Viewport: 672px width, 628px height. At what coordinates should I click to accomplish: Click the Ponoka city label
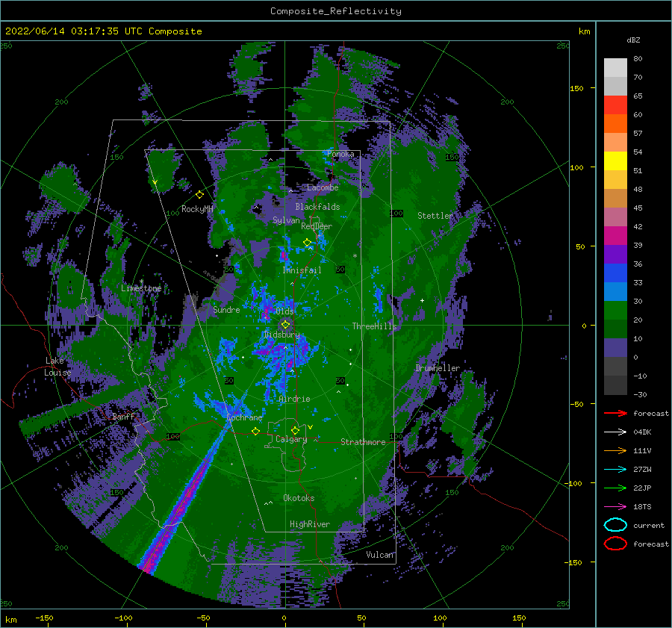pos(340,154)
